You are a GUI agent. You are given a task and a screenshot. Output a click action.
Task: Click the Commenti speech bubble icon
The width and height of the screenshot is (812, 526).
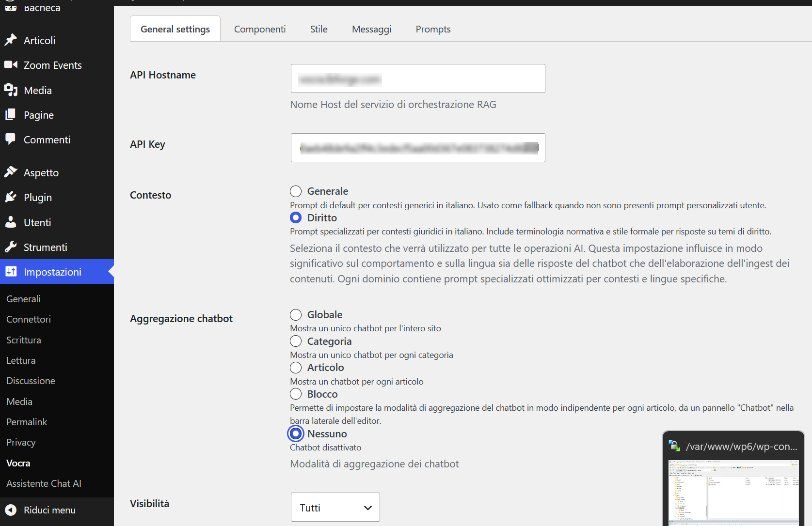pos(11,139)
